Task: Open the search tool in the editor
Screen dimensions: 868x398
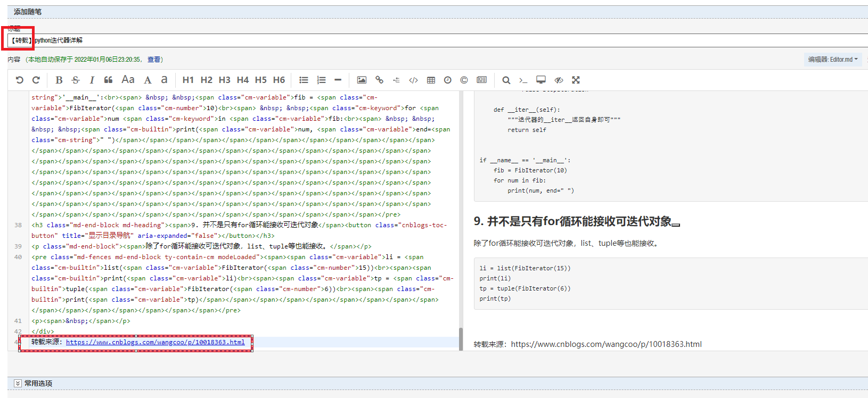Action: [x=506, y=80]
